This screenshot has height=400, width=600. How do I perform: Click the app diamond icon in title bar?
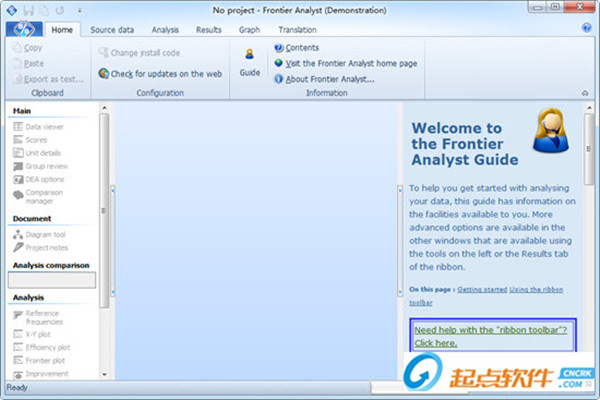pyautogui.click(x=11, y=10)
